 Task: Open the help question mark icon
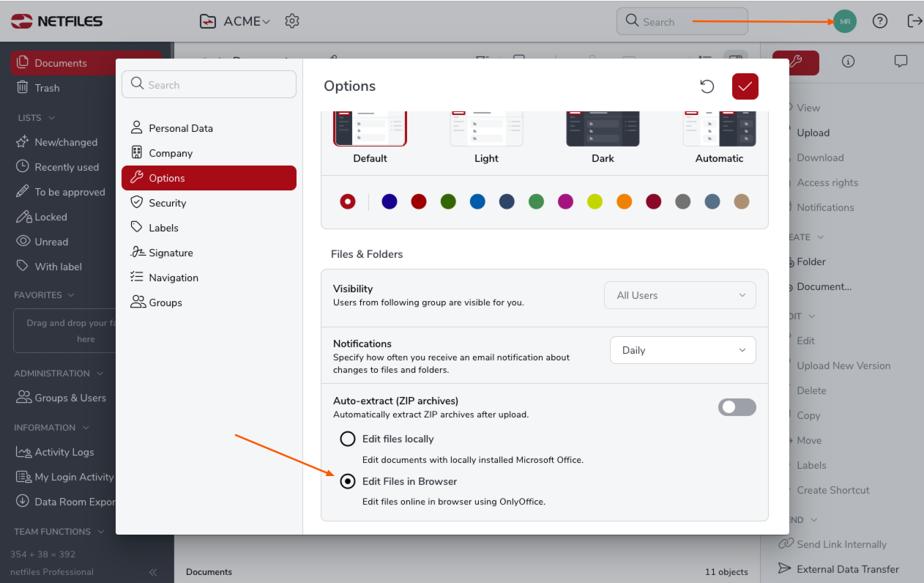pos(879,21)
